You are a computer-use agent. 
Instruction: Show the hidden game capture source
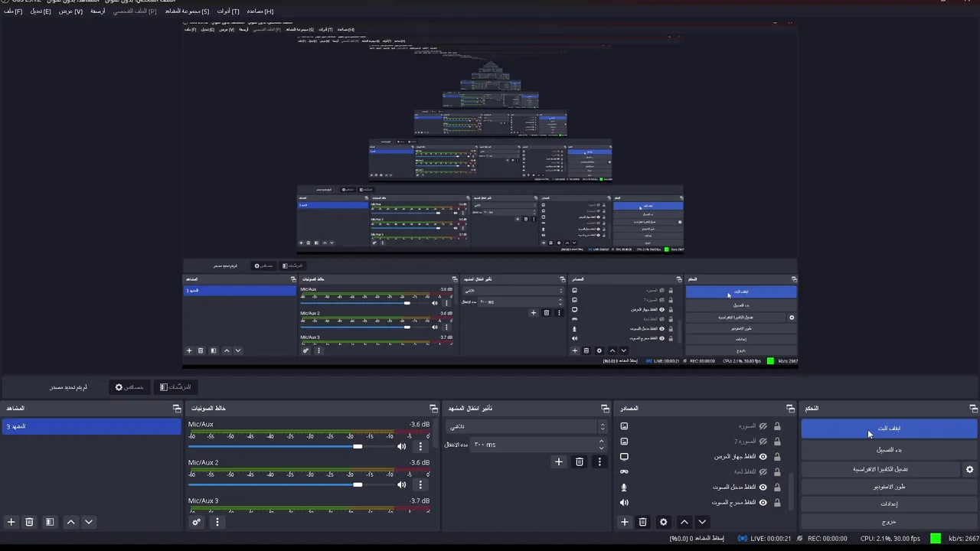click(763, 472)
